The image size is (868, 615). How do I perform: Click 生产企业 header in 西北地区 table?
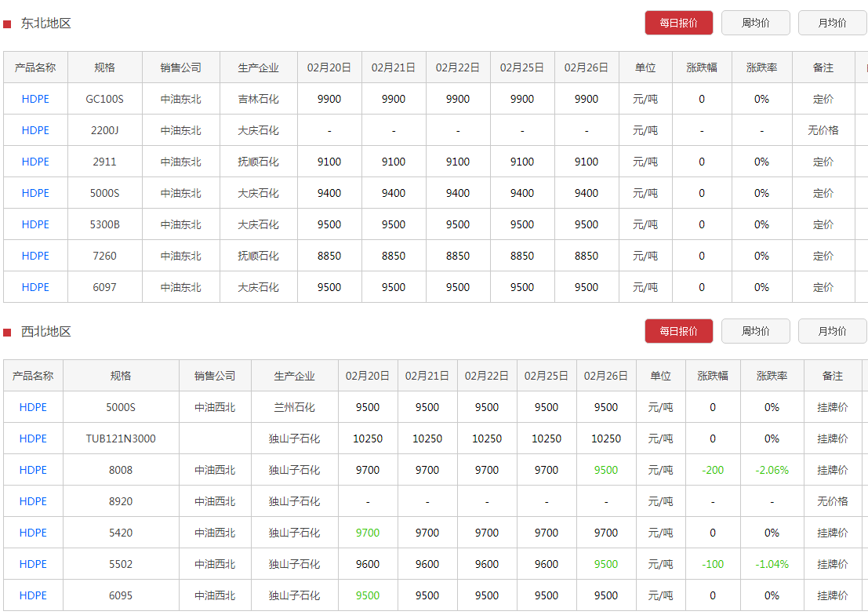coord(295,376)
